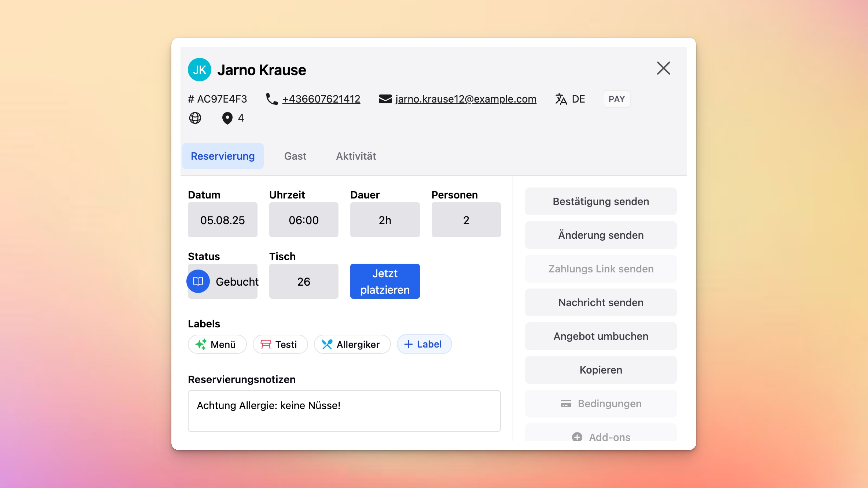
Task: Click the plus icon in the Label chip
Action: [x=408, y=344]
